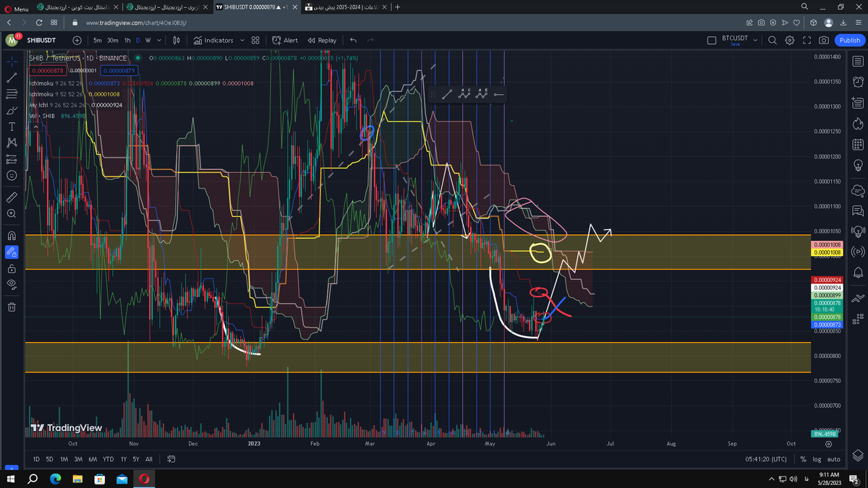Toggle lock all drawing tools
Viewport: 868px width, 488px height.
pos(12,268)
